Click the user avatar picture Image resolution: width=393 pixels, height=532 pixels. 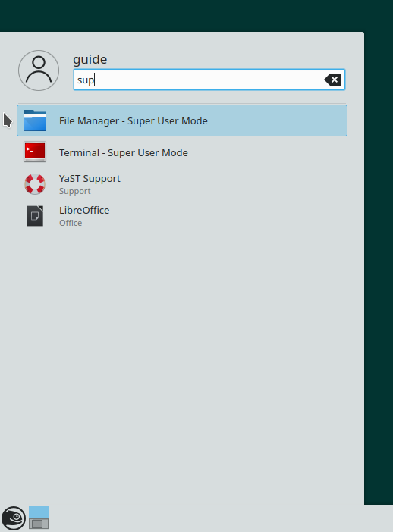[39, 70]
